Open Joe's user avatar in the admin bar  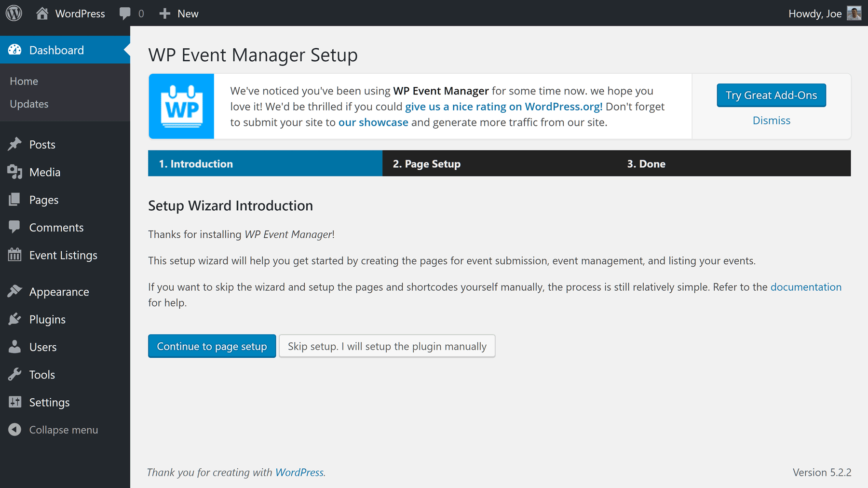click(854, 13)
